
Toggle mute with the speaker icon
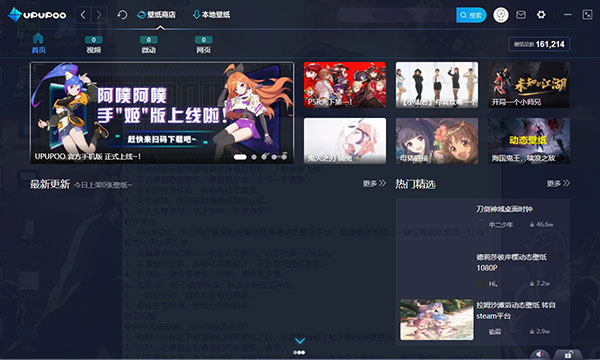(541, 355)
